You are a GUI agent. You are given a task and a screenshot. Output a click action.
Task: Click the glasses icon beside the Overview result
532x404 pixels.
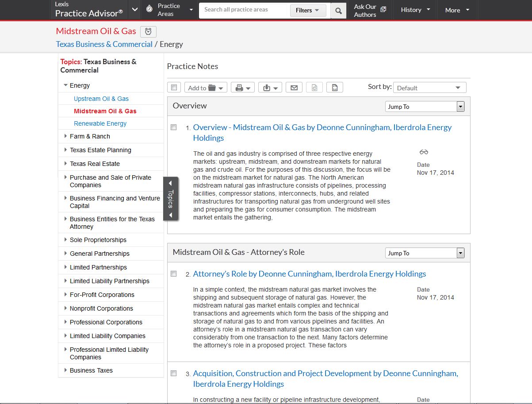424,152
